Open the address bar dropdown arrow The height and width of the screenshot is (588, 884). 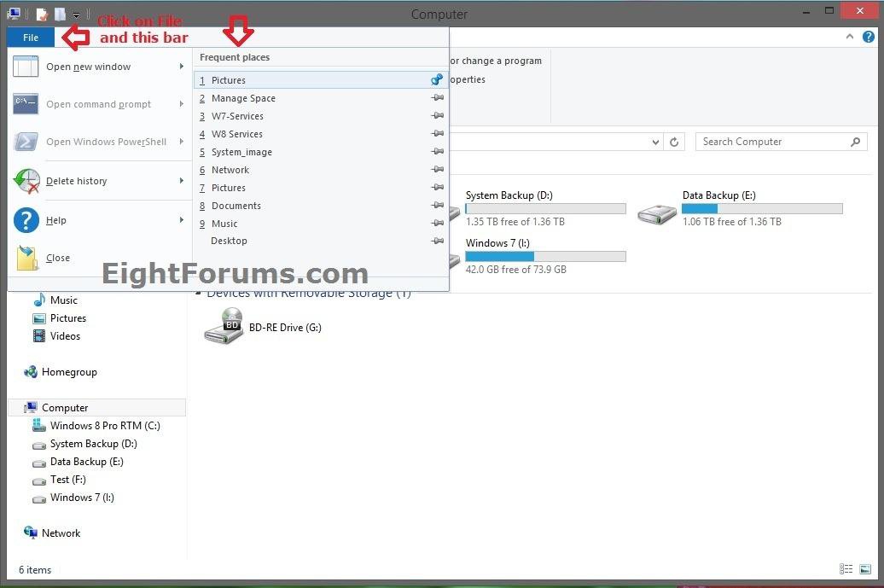[x=655, y=142]
